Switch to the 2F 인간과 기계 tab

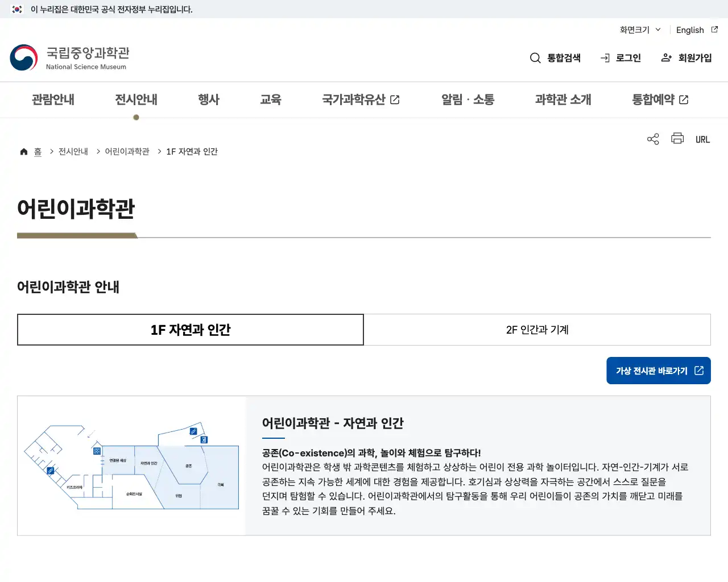(x=537, y=330)
